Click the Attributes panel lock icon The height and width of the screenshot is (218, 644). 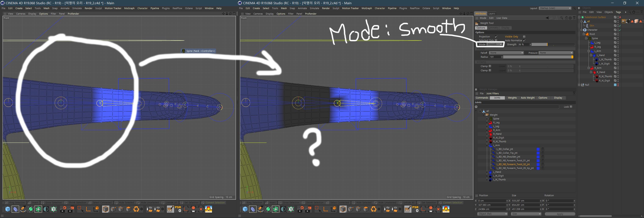(x=566, y=18)
